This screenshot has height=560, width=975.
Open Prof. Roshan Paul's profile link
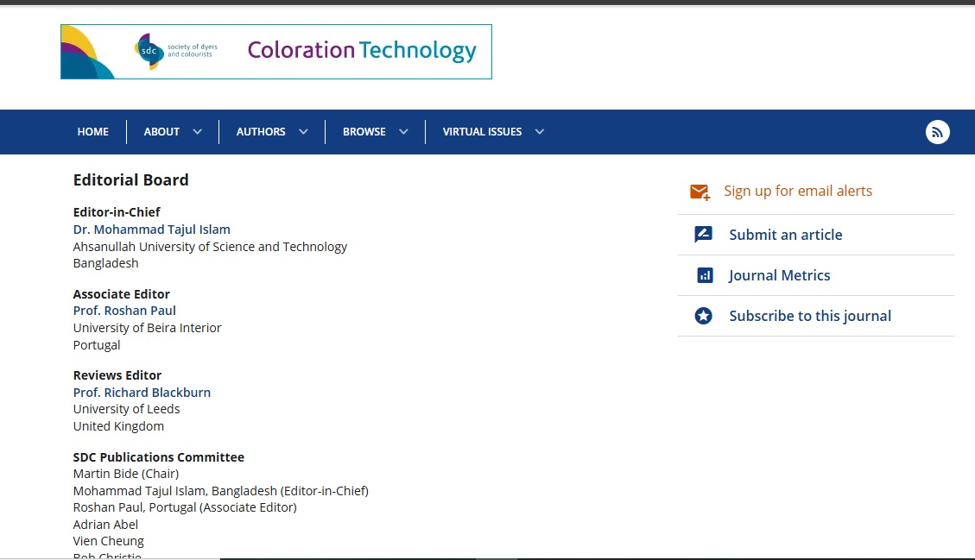124,310
